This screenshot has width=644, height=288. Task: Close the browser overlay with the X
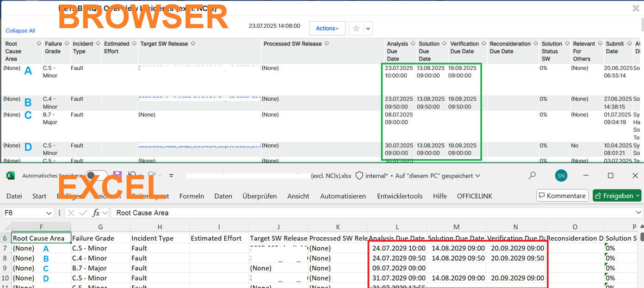click(x=636, y=8)
